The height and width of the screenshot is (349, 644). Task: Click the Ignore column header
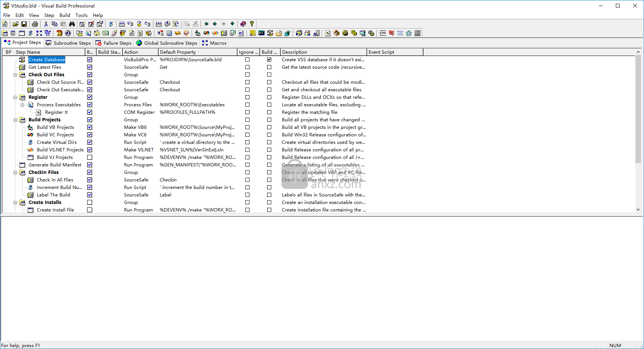point(249,52)
